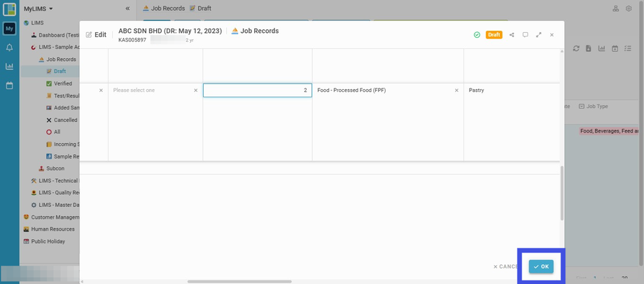Close the Job Records edit dialog
Image resolution: width=644 pixels, height=284 pixels.
552,35
